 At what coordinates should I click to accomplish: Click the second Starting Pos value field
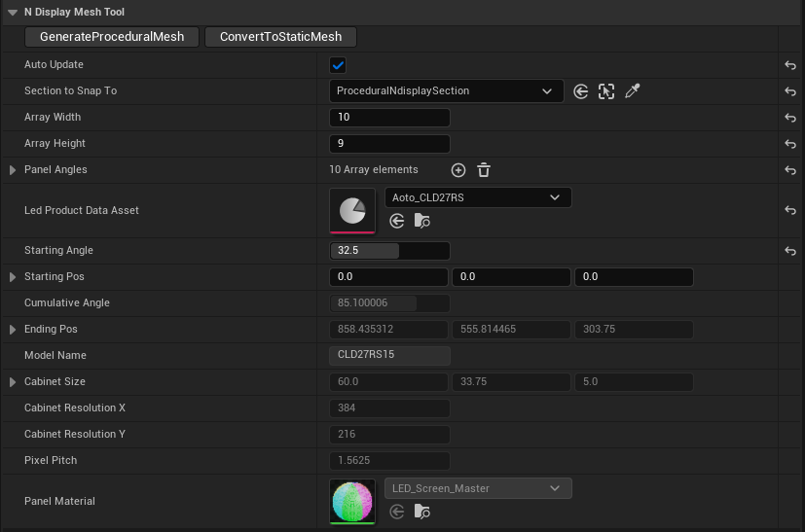(511, 277)
